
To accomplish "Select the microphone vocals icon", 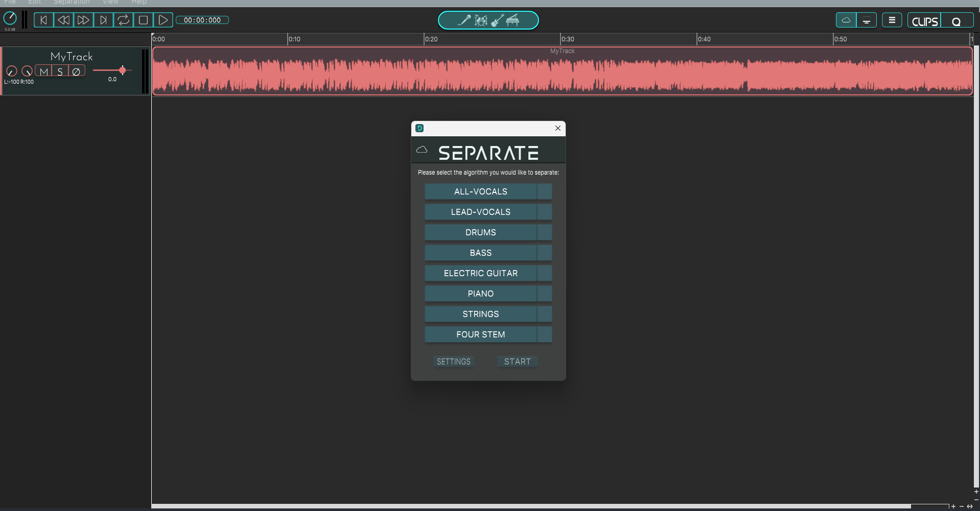I will (x=465, y=20).
